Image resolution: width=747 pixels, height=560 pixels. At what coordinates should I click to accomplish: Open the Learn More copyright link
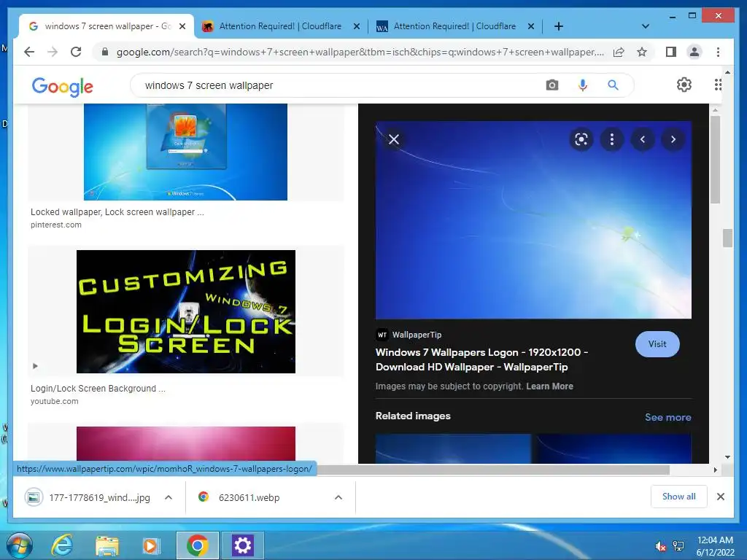549,386
